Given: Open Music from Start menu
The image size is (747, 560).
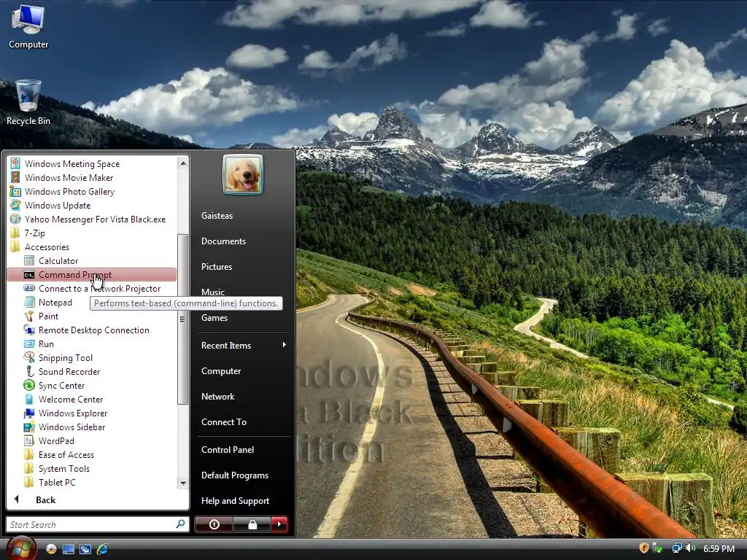Looking at the screenshot, I should pyautogui.click(x=212, y=292).
